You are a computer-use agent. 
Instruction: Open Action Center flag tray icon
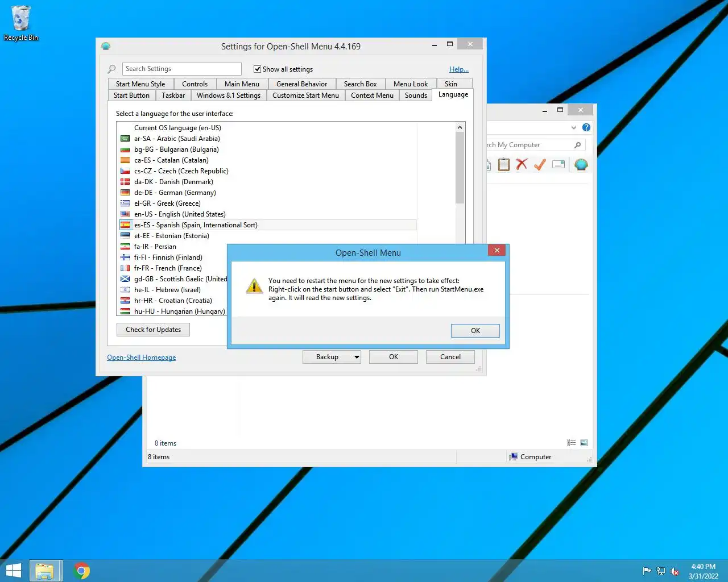coord(647,571)
